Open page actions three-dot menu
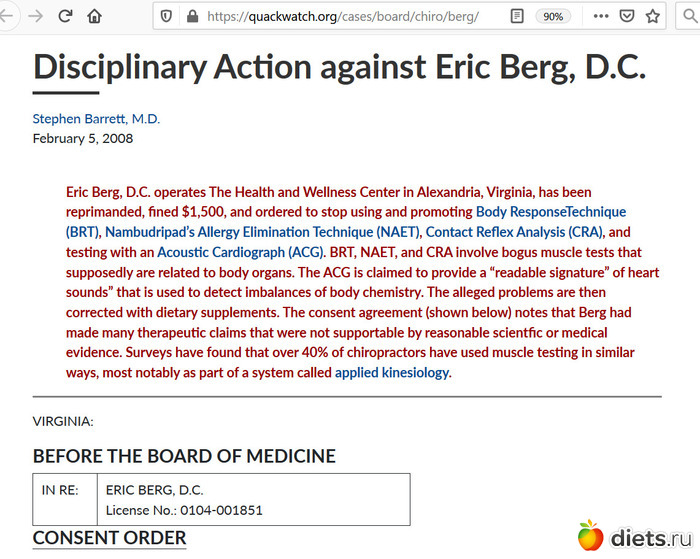Viewport: 700px width, 559px height. point(600,16)
